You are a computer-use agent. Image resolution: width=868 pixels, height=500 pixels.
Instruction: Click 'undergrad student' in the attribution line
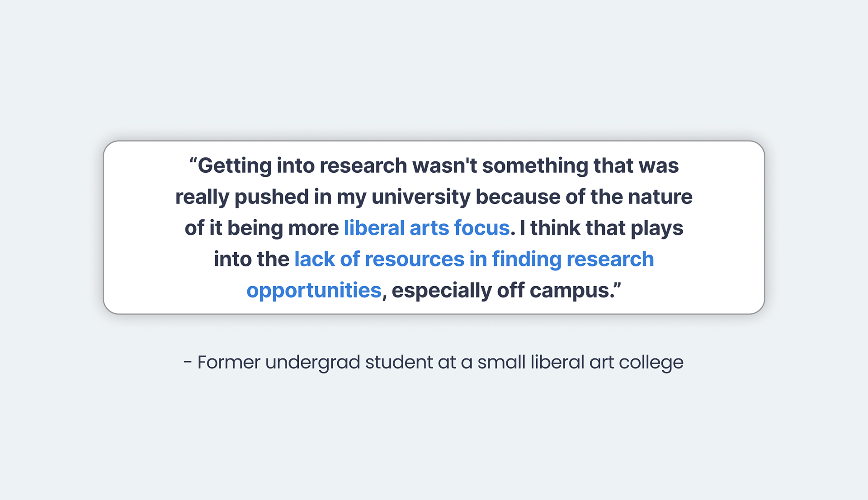click(349, 363)
